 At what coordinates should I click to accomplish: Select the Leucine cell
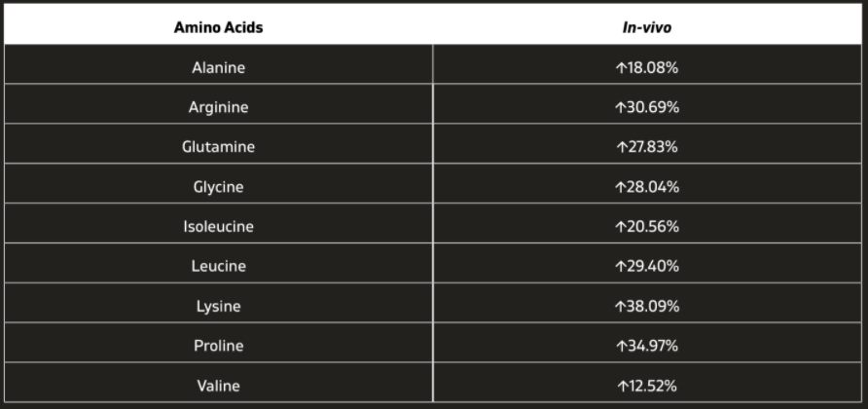pos(218,266)
